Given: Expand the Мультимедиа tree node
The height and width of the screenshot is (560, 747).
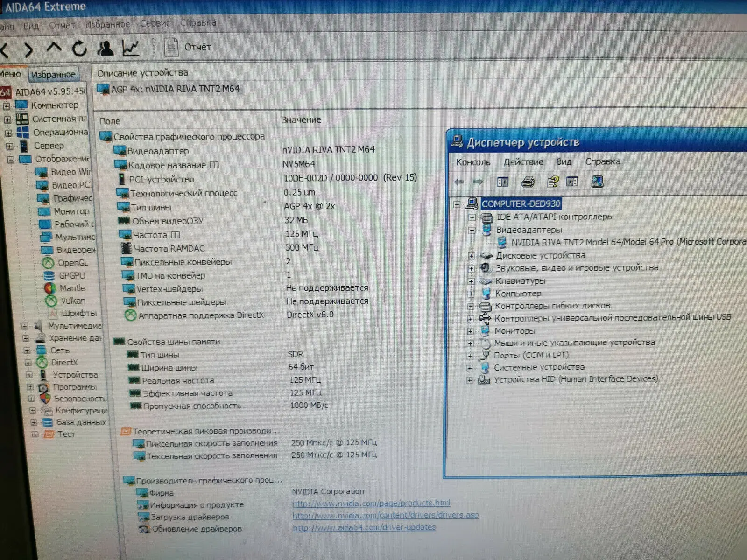Looking at the screenshot, I should tap(25, 326).
